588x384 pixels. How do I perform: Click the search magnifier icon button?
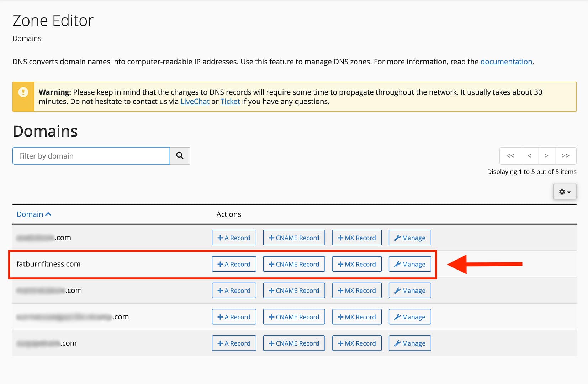pos(180,156)
